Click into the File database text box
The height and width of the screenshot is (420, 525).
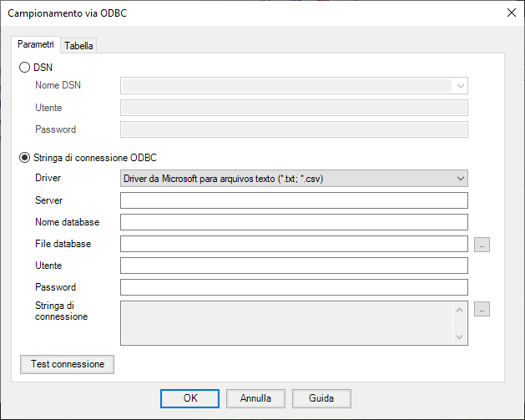(x=294, y=244)
